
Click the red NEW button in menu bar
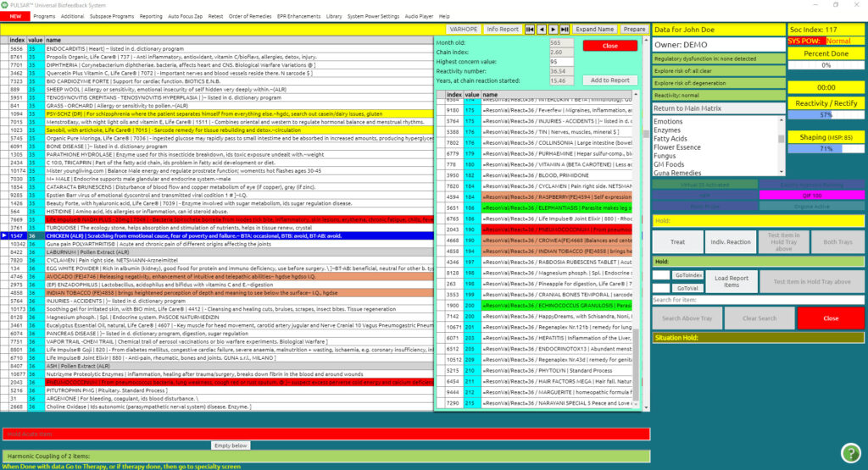pyautogui.click(x=14, y=16)
